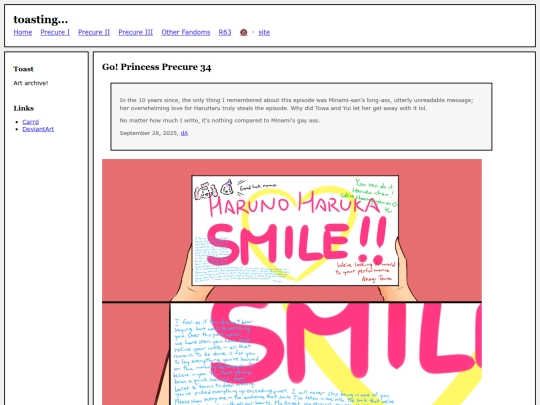
Task: Follow the 'dA' link after the date
Action: (184, 133)
